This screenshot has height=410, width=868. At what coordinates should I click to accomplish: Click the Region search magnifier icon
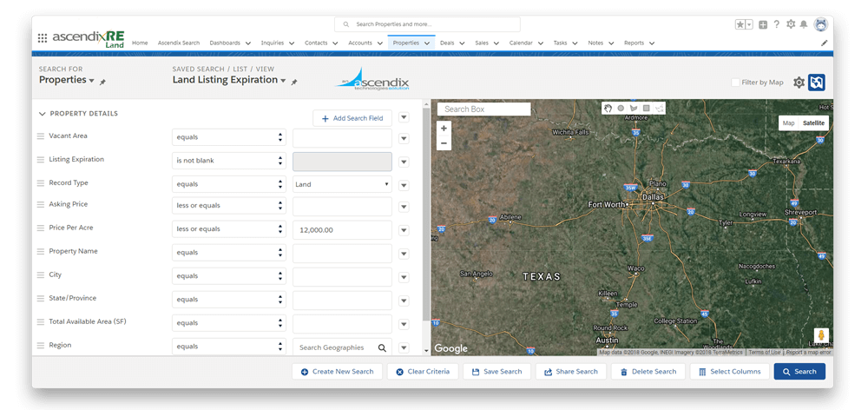click(382, 347)
